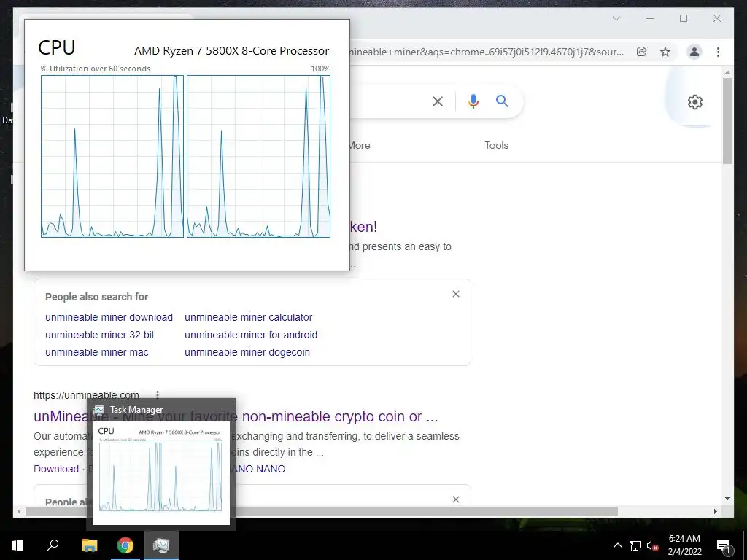Dismiss lower People also search box

point(456,499)
